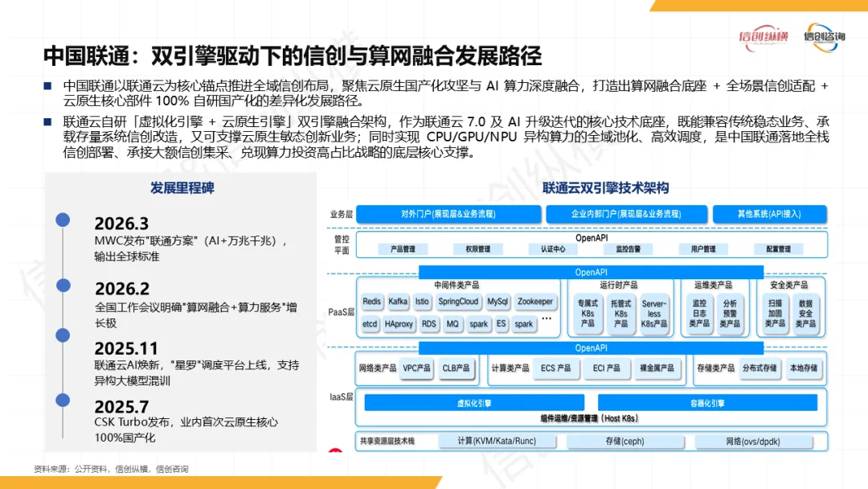Select the 产品管理 box
The width and height of the screenshot is (868, 489).
pos(403,249)
